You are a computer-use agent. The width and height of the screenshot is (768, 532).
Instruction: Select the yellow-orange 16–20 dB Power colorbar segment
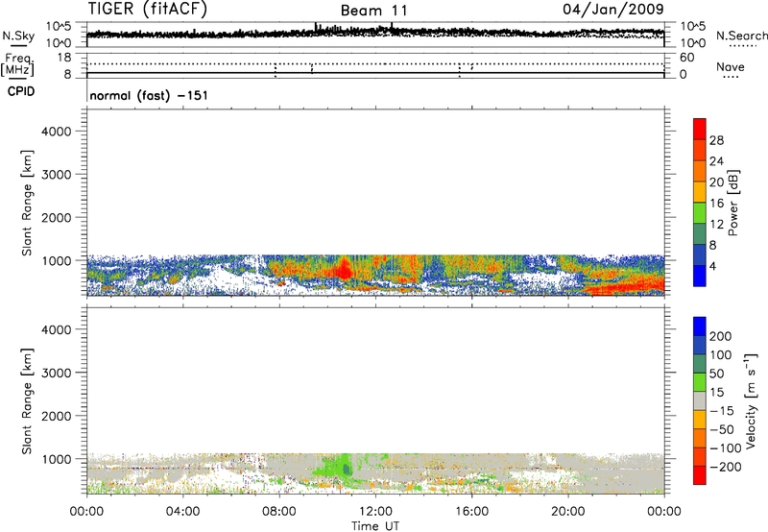point(700,192)
